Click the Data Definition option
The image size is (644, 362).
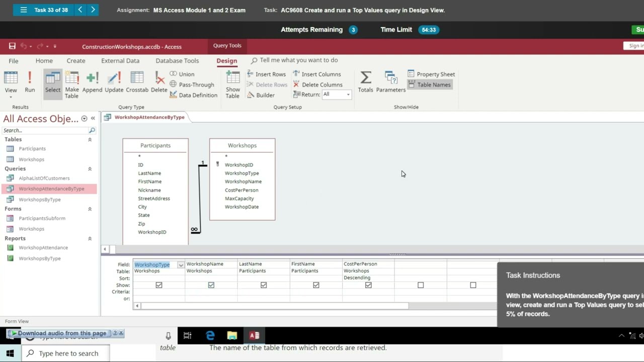(193, 95)
